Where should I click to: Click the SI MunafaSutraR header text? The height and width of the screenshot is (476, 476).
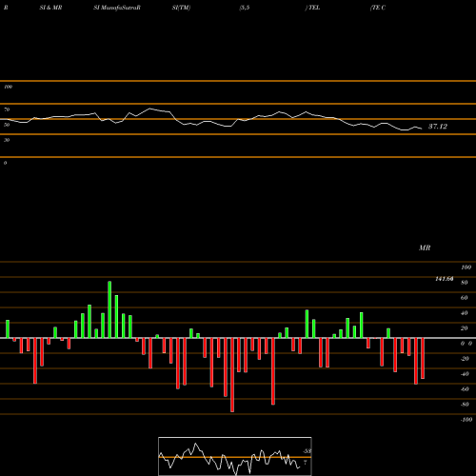[x=117, y=8]
